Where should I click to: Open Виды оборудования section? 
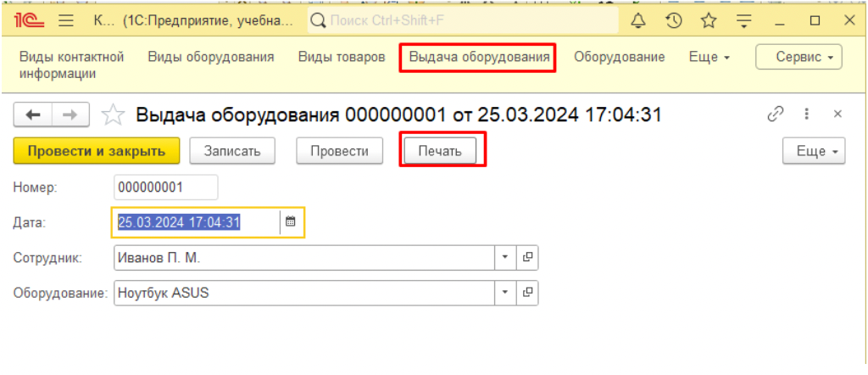click(211, 57)
